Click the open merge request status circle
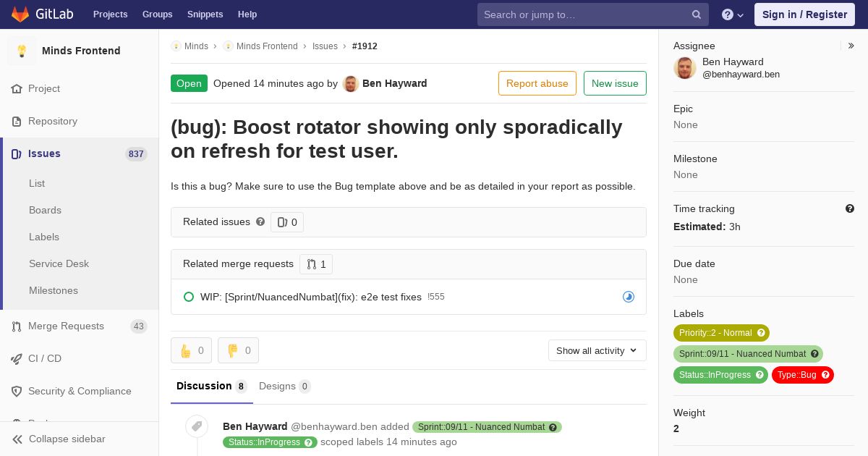This screenshot has width=868, height=456. 189,297
